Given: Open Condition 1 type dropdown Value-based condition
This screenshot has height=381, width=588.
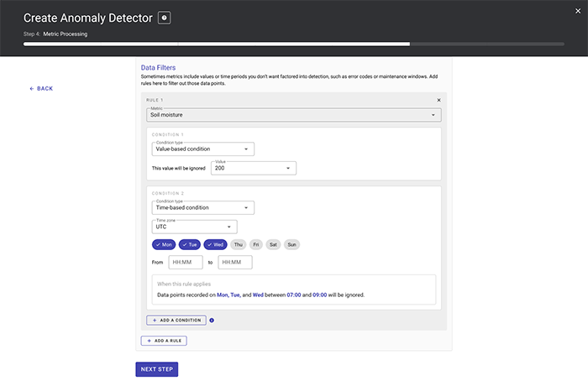Looking at the screenshot, I should tap(203, 149).
